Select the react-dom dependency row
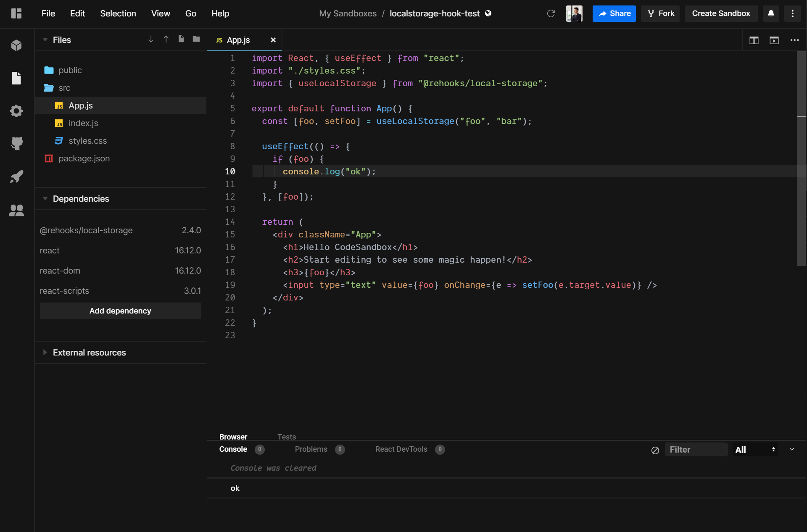 click(121, 271)
